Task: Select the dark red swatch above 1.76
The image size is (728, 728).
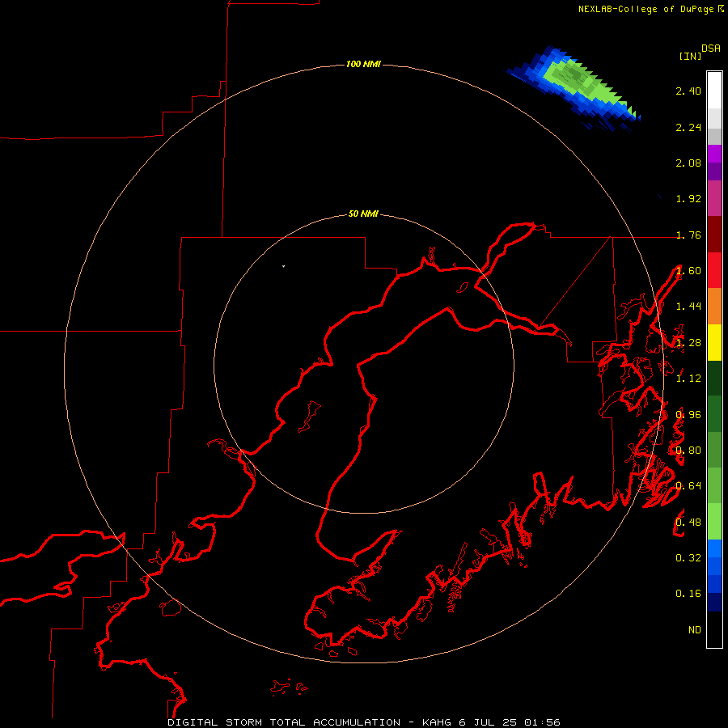Action: (714, 235)
